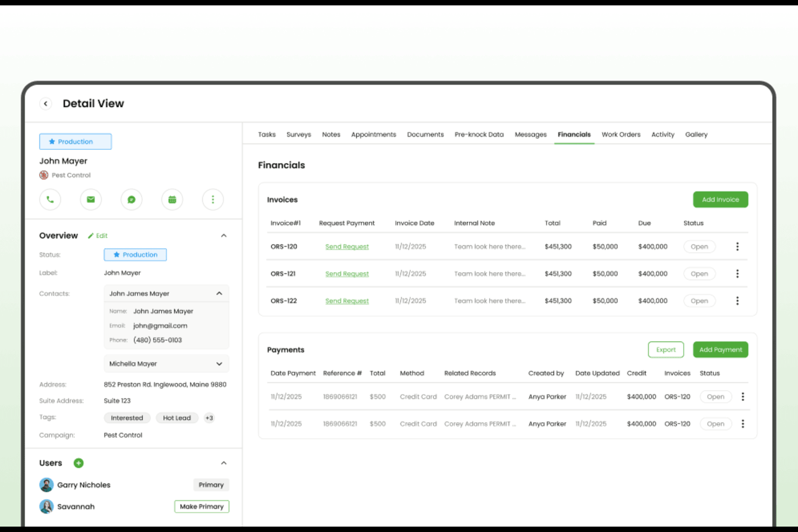
Task: Open more contact actions (vertical dots circle)
Action: [x=213, y=199]
